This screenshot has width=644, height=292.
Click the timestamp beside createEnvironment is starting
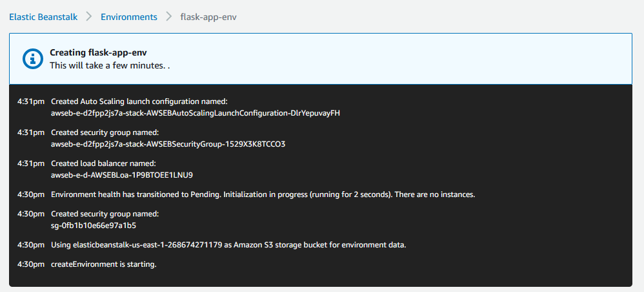(31, 264)
